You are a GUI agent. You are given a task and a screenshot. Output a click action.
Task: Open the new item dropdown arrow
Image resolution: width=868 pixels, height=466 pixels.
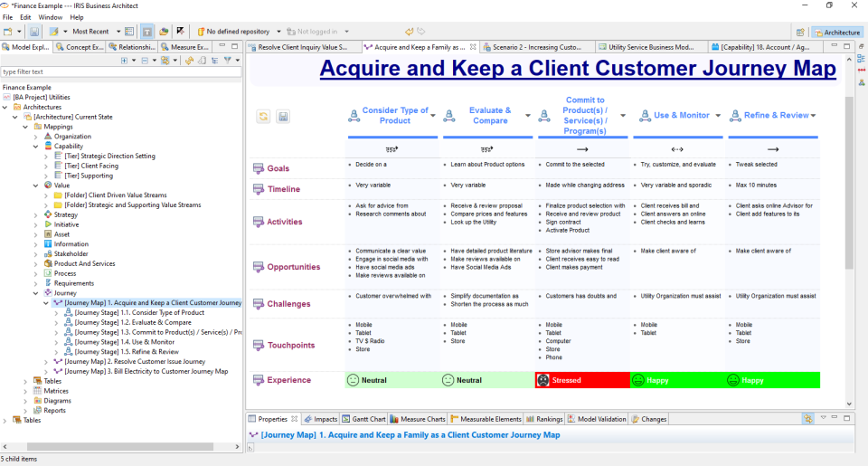[19, 32]
